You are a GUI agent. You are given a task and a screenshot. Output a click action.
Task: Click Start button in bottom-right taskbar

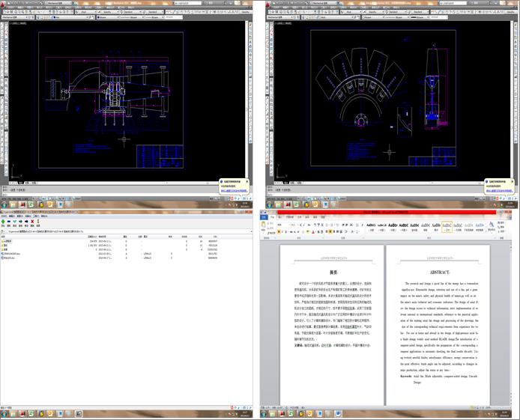tap(264, 414)
